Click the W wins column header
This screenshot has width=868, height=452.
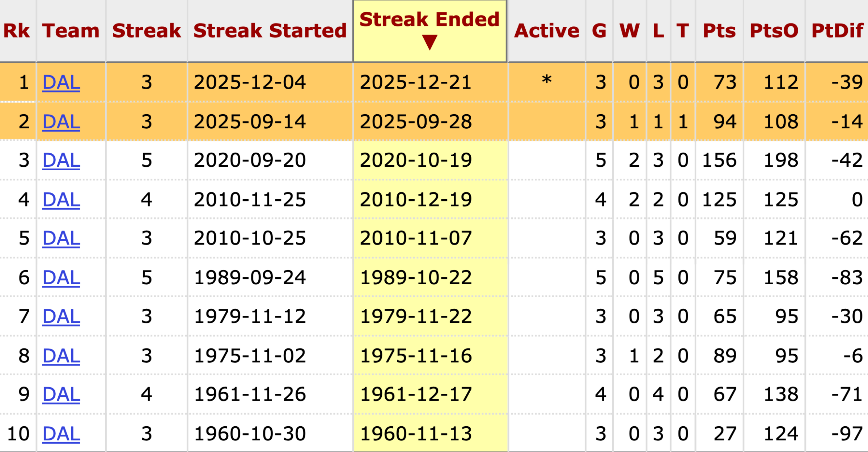[x=630, y=31]
